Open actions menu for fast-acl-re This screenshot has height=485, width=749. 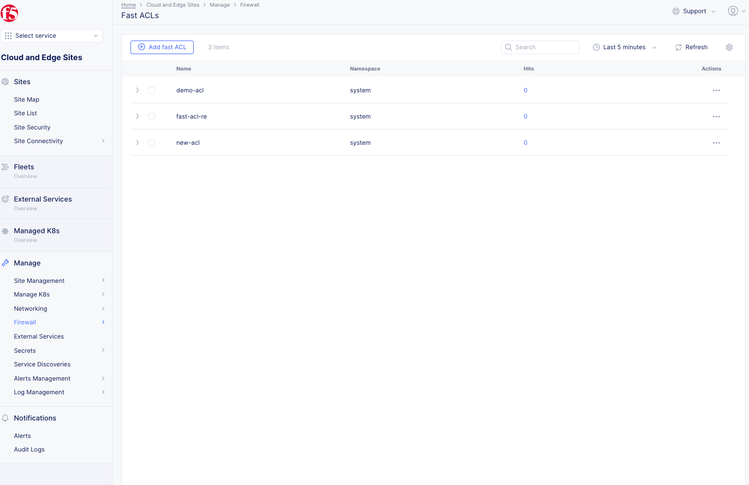pos(716,117)
